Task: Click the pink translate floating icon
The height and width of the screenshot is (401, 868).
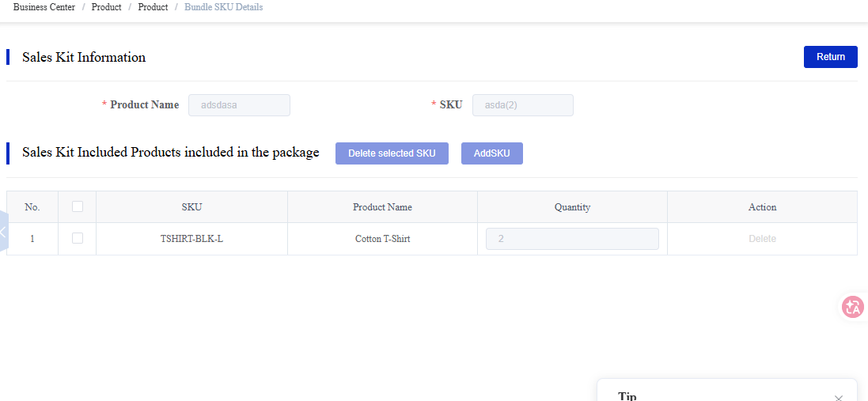Action: [x=852, y=307]
